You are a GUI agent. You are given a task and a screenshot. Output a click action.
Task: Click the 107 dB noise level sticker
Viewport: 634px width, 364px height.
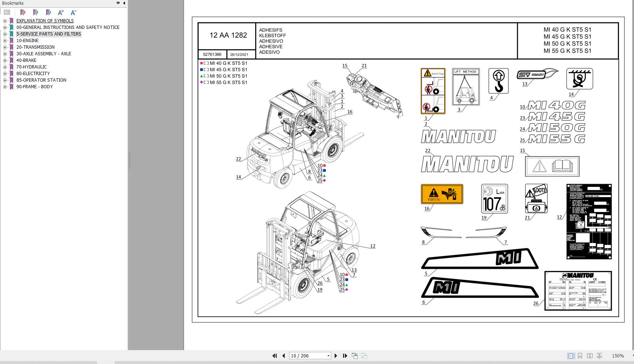pyautogui.click(x=494, y=198)
